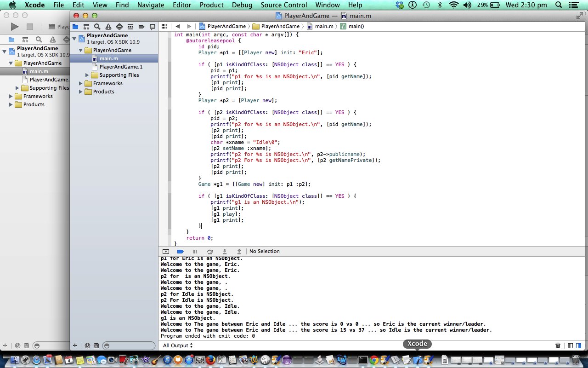Open Symbol navigator in background Xcode window

(x=25, y=40)
